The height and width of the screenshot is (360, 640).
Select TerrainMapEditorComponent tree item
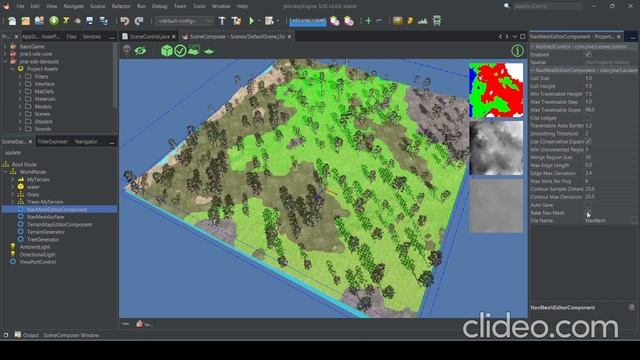click(59, 224)
